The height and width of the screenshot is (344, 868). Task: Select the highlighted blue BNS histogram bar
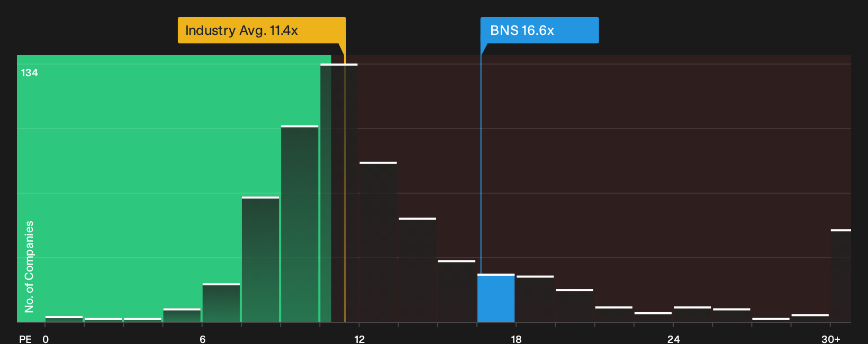coord(496,298)
